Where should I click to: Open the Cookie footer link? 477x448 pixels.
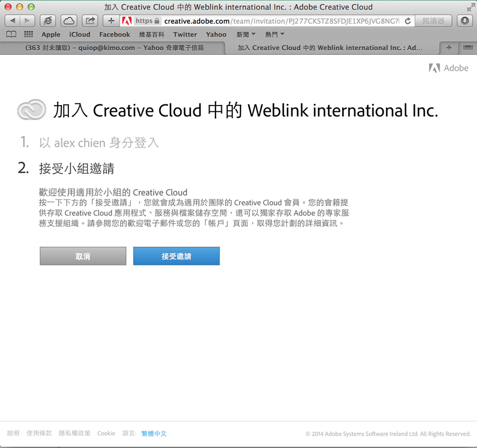(106, 433)
